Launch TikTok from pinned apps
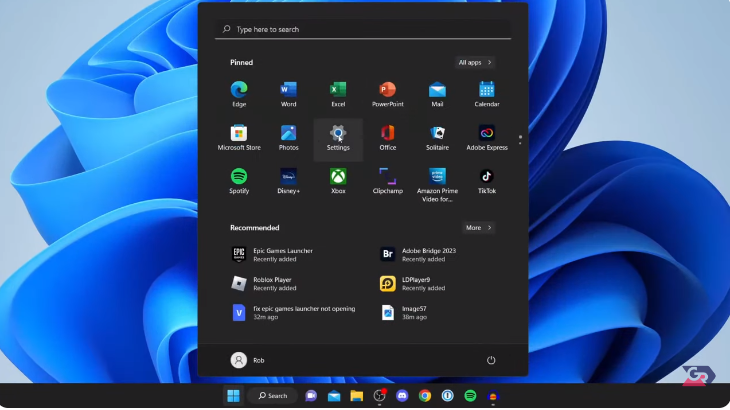This screenshot has width=730, height=410. (487, 181)
